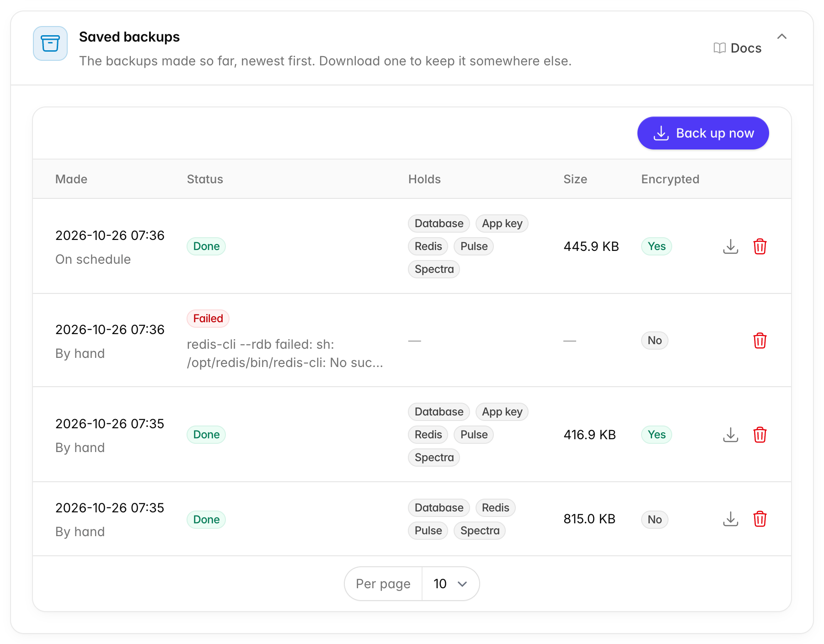Click Saved backups heading
Image resolution: width=824 pixels, height=644 pixels.
(x=129, y=37)
